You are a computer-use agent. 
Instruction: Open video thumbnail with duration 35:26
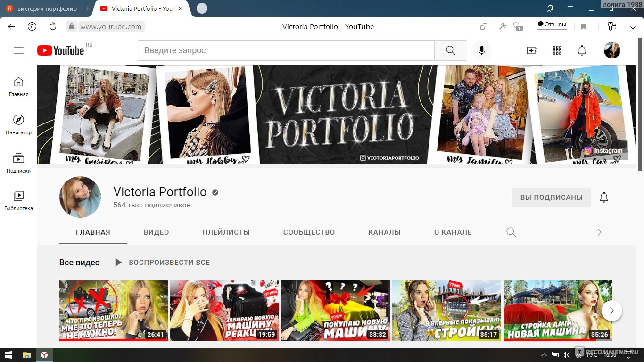[558, 310]
